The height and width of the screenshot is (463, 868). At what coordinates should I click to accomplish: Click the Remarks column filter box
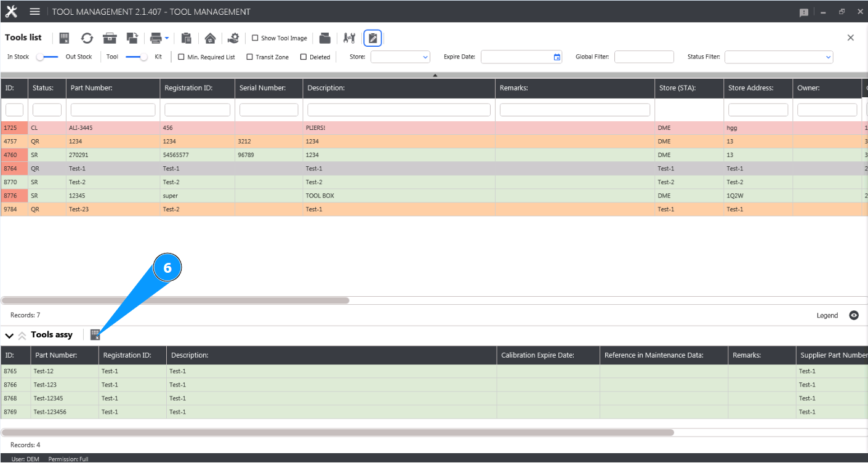(x=575, y=110)
